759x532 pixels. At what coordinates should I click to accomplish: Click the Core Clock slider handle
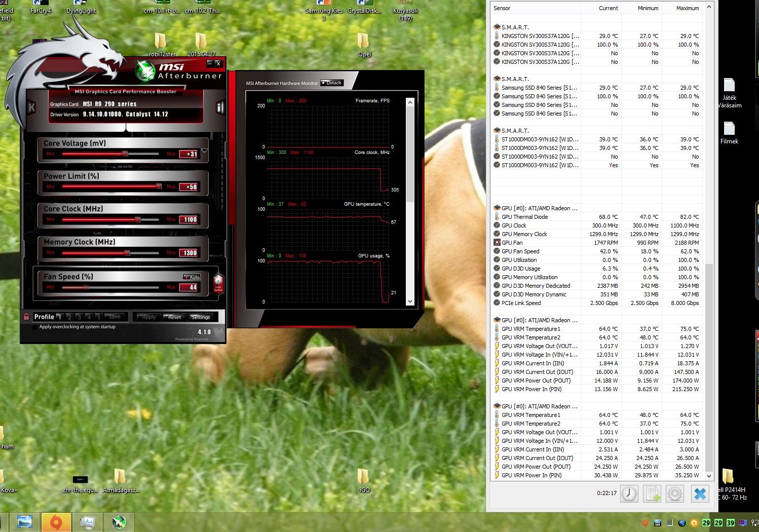tap(138, 219)
